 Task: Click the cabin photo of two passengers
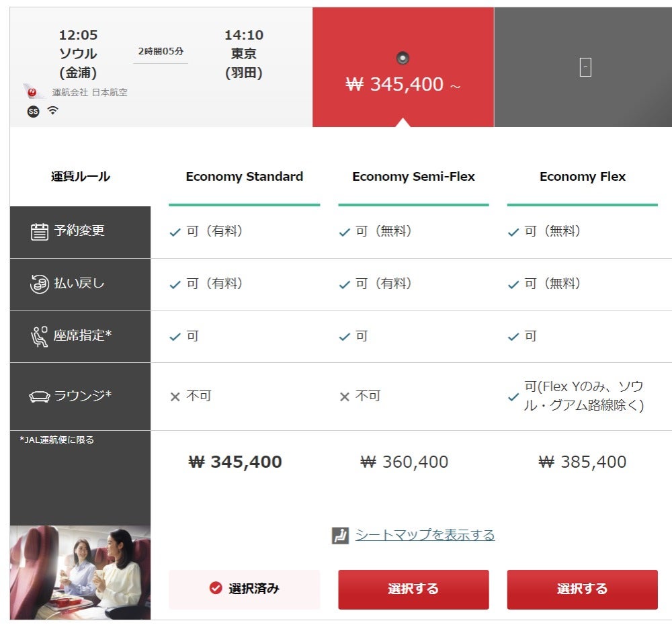click(80, 572)
